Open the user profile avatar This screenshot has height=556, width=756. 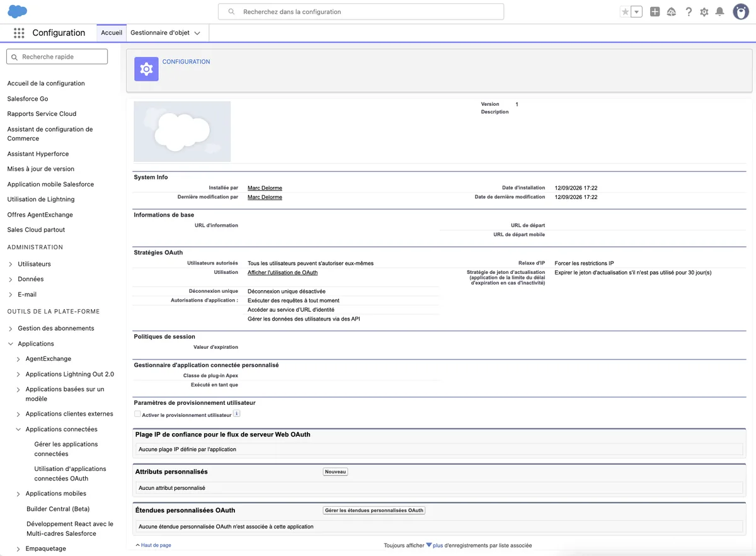741,11
